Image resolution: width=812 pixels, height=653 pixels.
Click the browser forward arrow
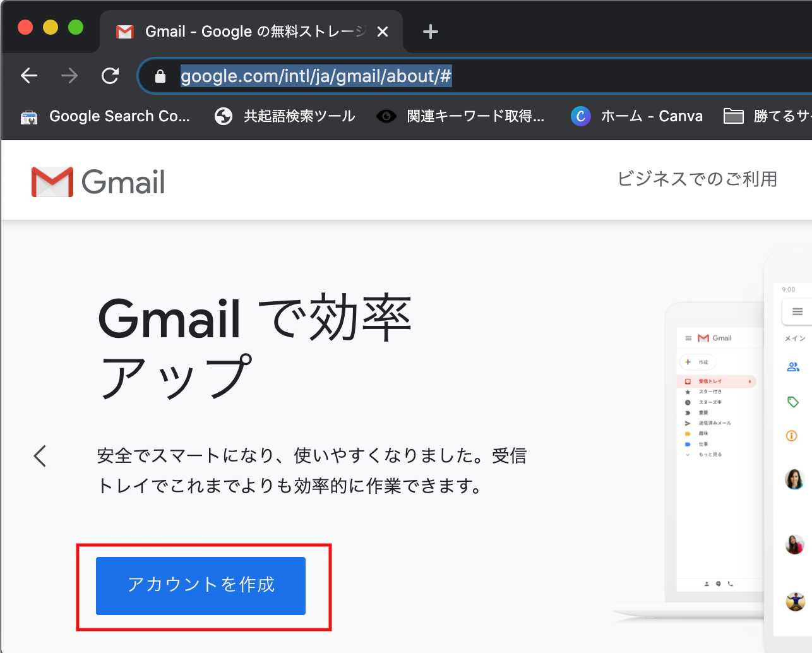point(69,76)
